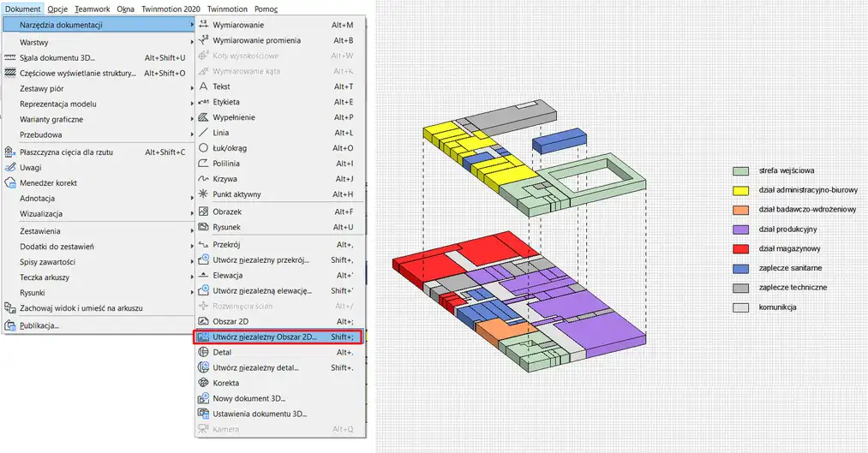Image resolution: width=868 pixels, height=453 pixels.
Task: Click the green strefa wejściowa swatch
Action: [x=740, y=171]
